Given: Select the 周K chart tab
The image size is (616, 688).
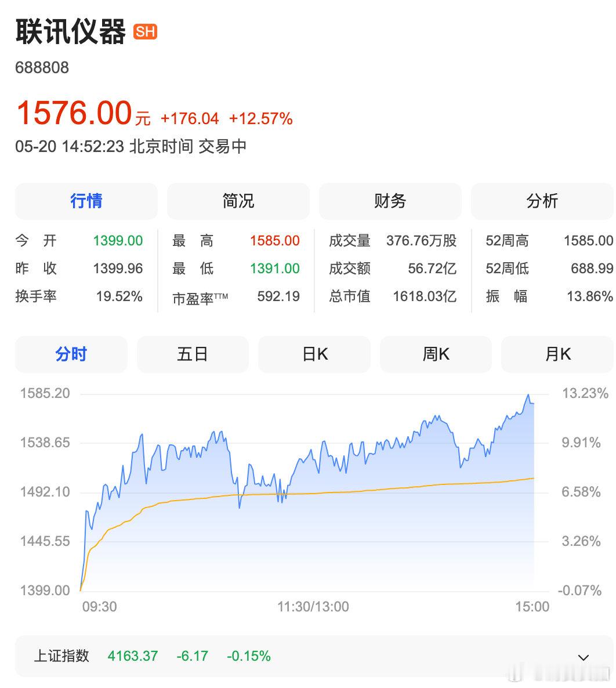Looking at the screenshot, I should 436,354.
